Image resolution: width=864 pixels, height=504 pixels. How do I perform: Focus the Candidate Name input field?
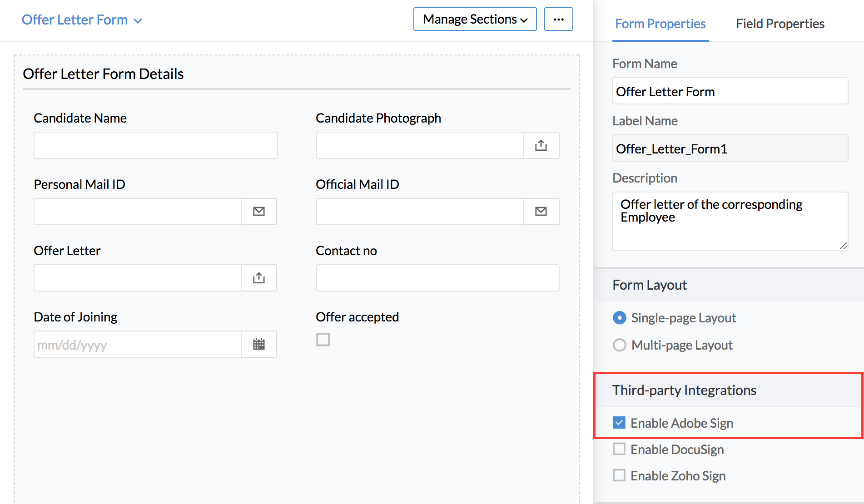[x=155, y=145]
